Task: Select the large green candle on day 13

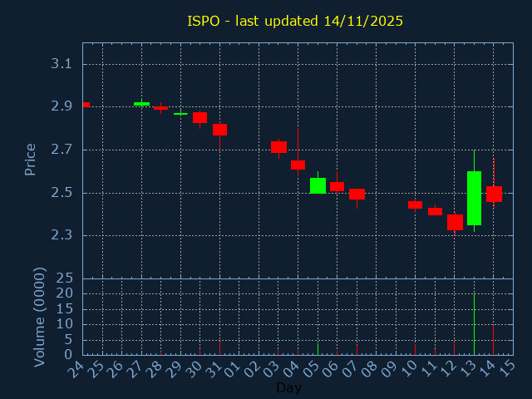Action: pos(474,198)
